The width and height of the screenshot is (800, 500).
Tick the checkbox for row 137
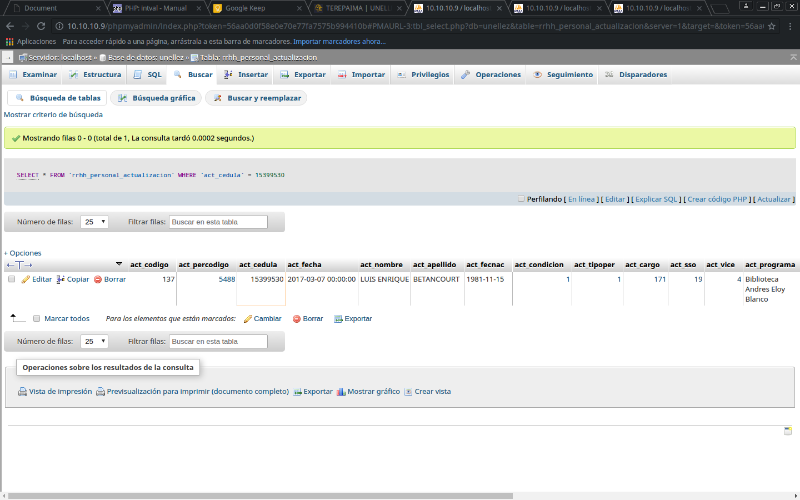pos(11,279)
